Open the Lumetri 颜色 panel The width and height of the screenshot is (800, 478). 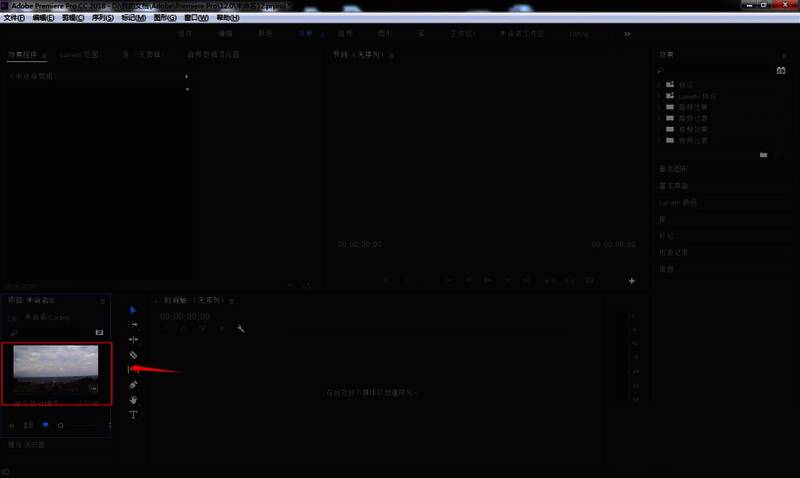678,203
